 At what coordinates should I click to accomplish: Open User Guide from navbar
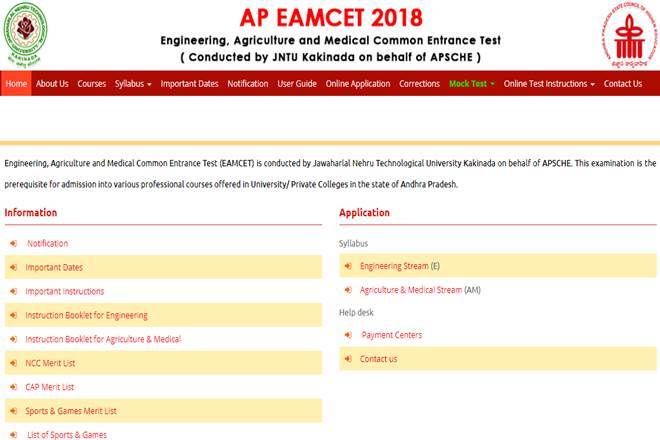[297, 84]
